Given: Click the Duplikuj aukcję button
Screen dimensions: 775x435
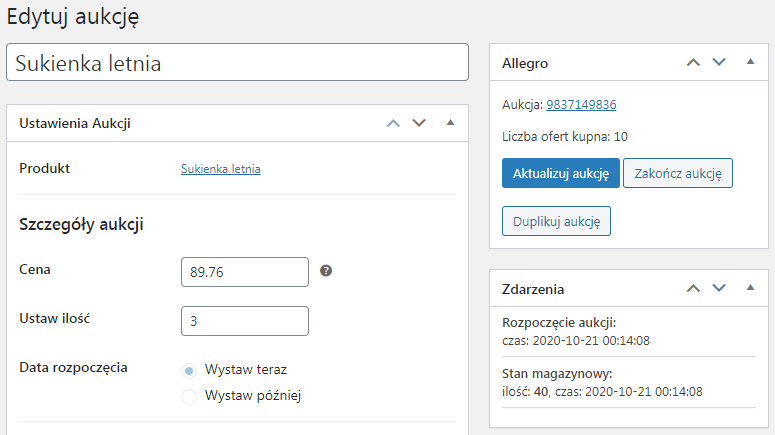Looking at the screenshot, I should (x=557, y=221).
